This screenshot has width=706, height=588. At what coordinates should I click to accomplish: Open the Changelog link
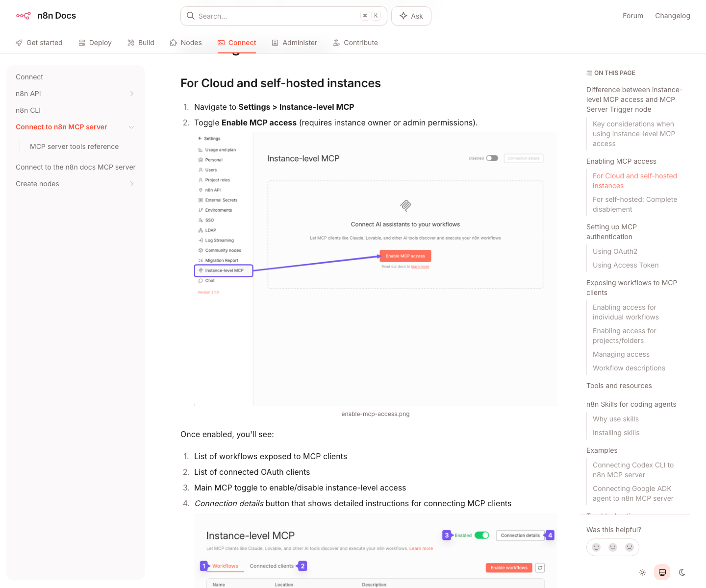coord(673,16)
